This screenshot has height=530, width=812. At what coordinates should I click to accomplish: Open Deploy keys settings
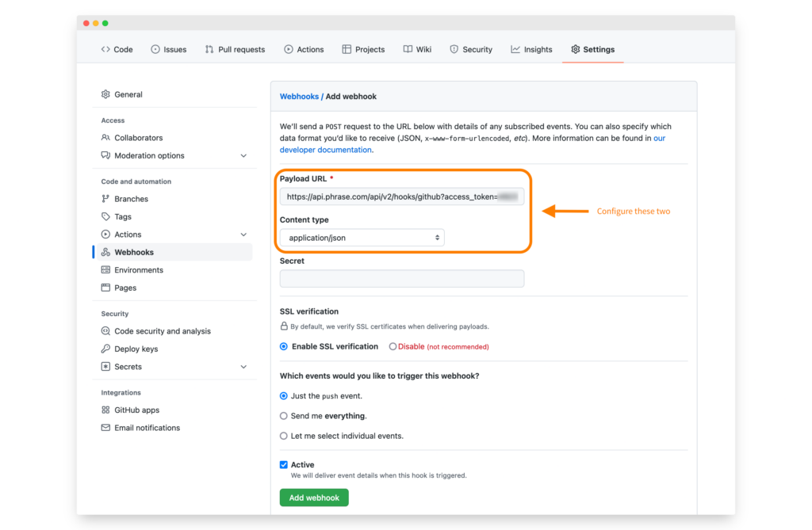click(x=136, y=349)
